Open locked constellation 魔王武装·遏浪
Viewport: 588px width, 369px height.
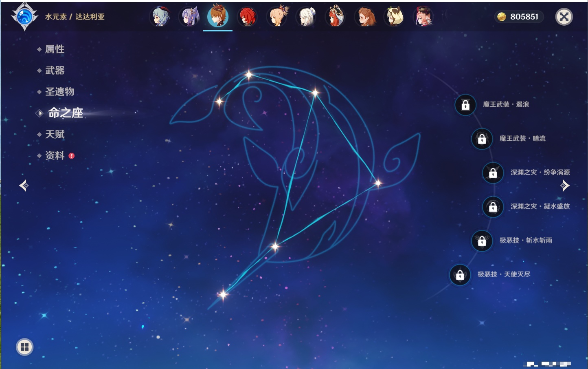point(465,105)
